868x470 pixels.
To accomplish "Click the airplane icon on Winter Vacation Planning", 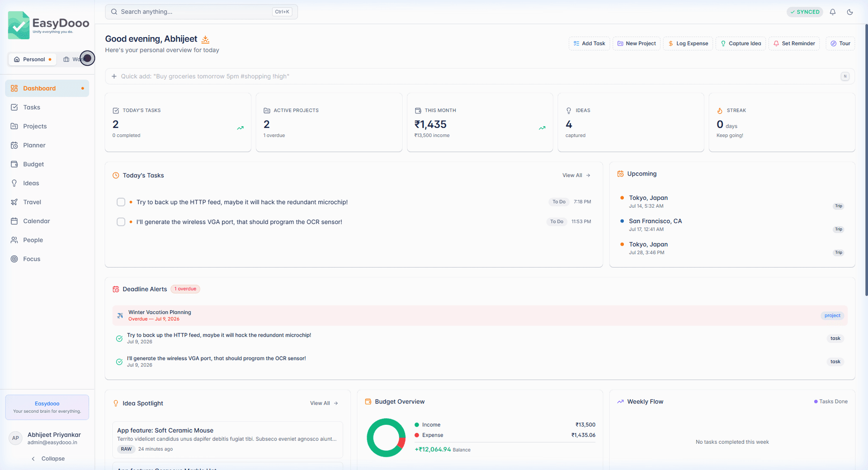I will (120, 316).
